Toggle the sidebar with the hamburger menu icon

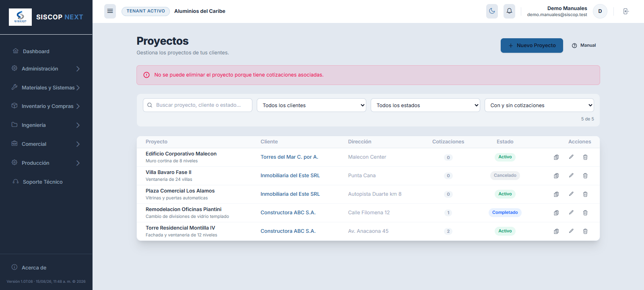[x=110, y=11]
